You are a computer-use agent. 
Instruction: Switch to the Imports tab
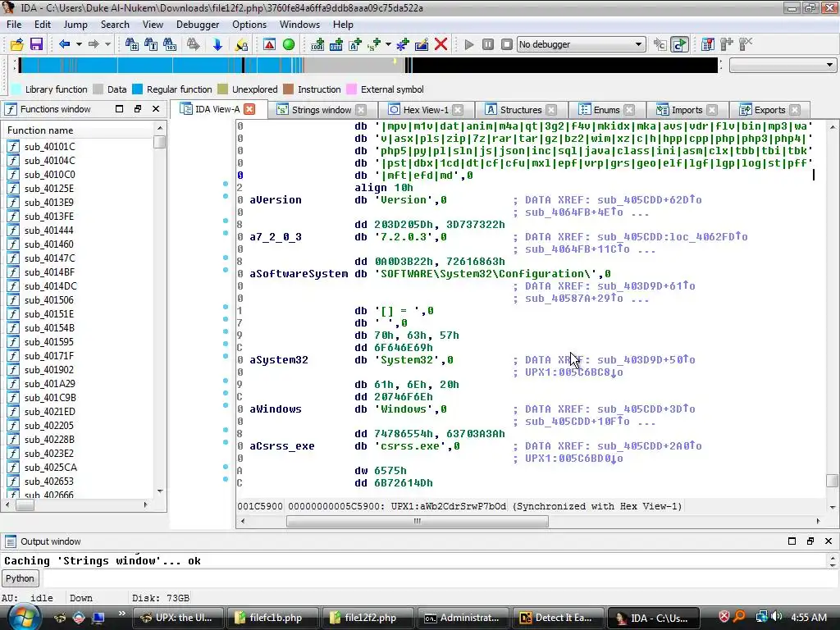(687, 110)
